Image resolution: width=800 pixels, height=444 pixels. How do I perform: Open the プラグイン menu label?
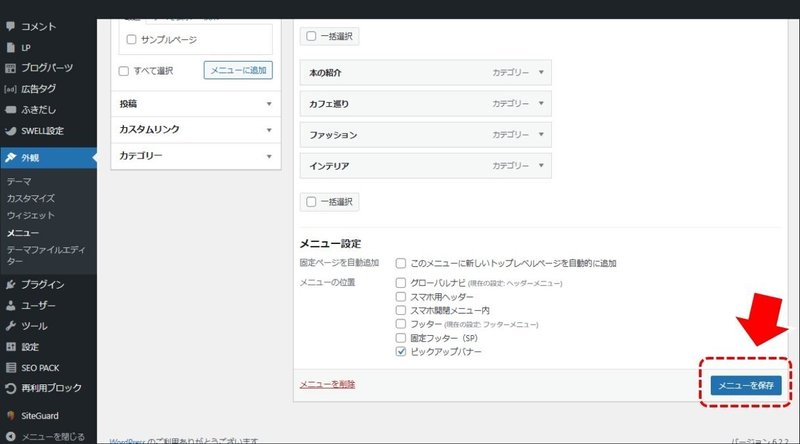point(43,284)
